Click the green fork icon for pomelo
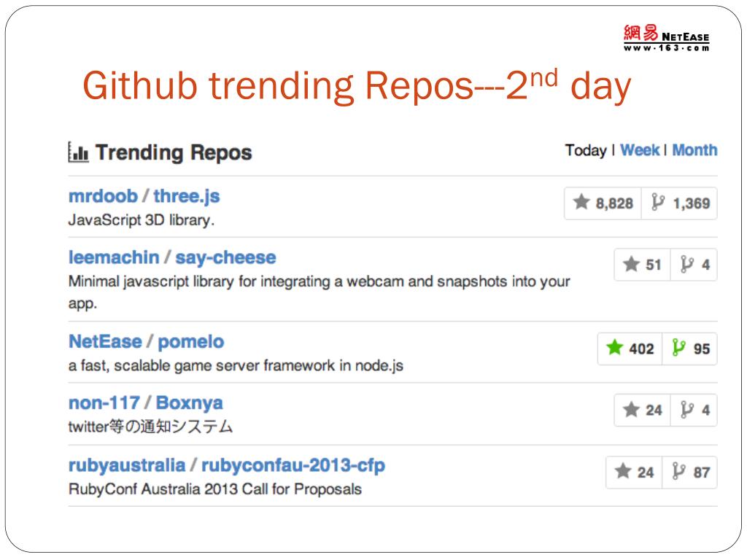Screen dimensions: 747x560 pos(679,349)
